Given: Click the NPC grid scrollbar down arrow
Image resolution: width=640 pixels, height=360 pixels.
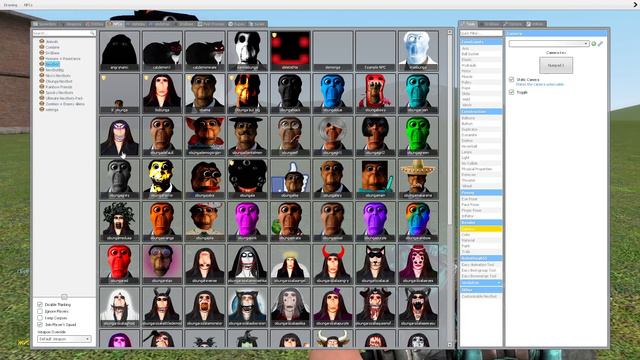Looking at the screenshot, I should (x=450, y=344).
